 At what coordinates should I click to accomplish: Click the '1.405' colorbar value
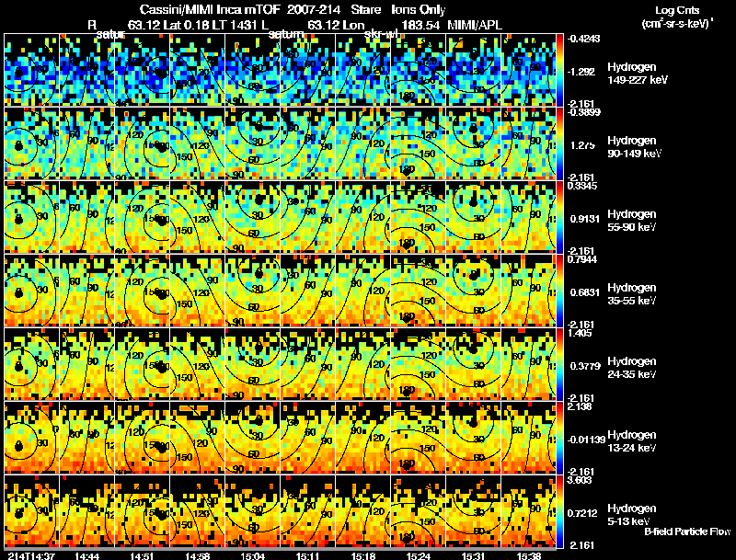point(580,334)
